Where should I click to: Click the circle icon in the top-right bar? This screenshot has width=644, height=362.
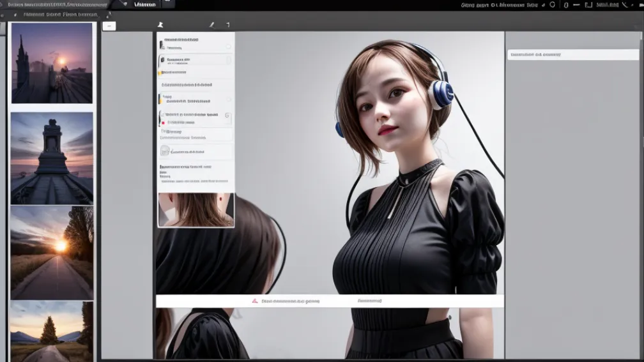(x=552, y=4)
